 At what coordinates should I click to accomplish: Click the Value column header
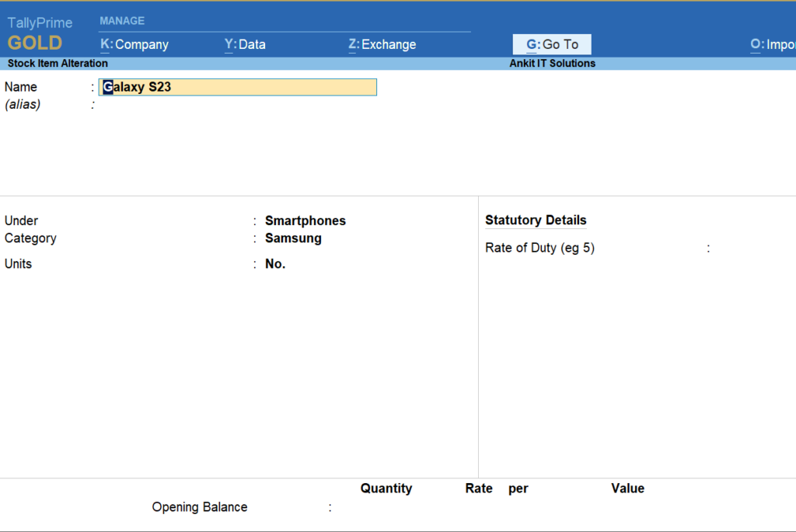(x=627, y=488)
